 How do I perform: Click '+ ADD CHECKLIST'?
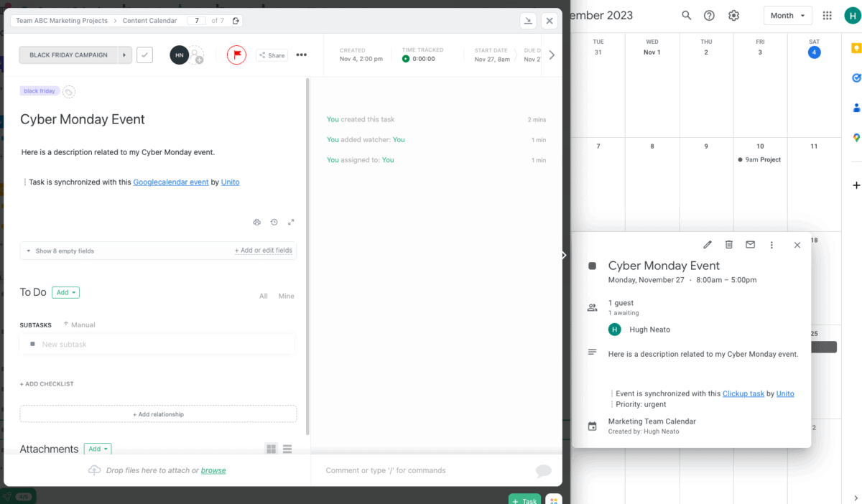pyautogui.click(x=47, y=384)
